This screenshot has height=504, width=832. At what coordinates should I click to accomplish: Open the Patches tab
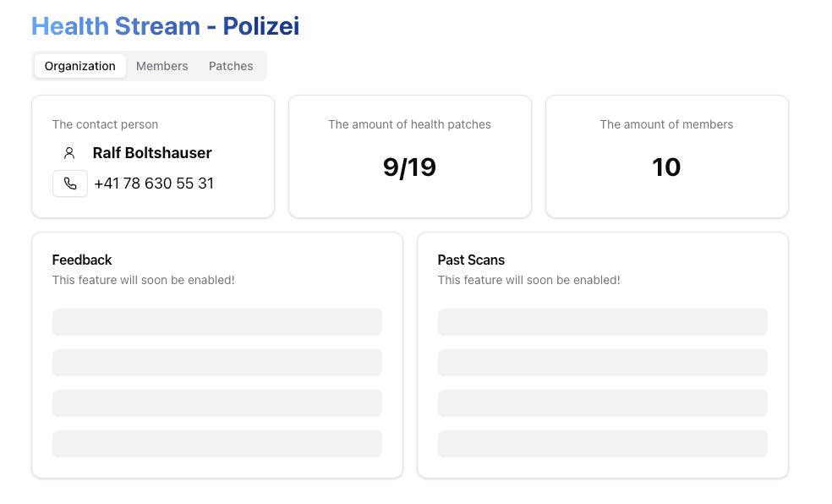231,66
